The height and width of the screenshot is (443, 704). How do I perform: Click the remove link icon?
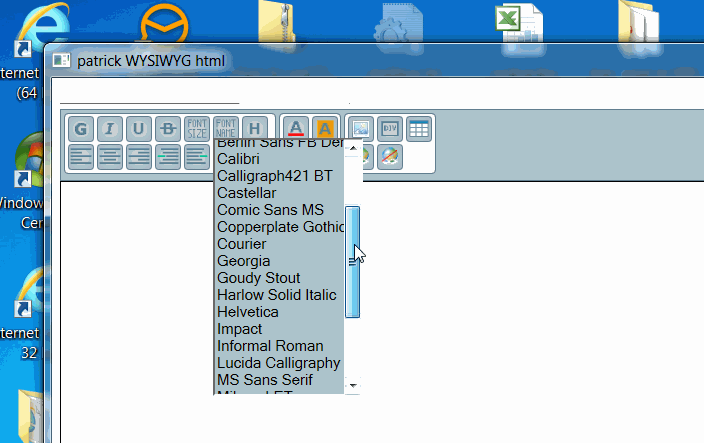point(390,157)
